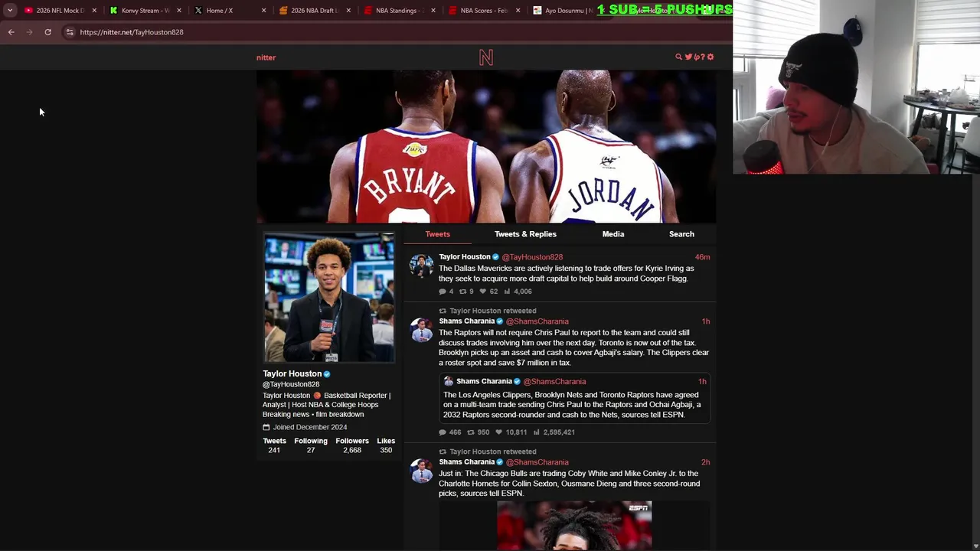Screen dimensions: 980x551
Task: Click reply icon showing 466 comments
Action: coord(443,432)
